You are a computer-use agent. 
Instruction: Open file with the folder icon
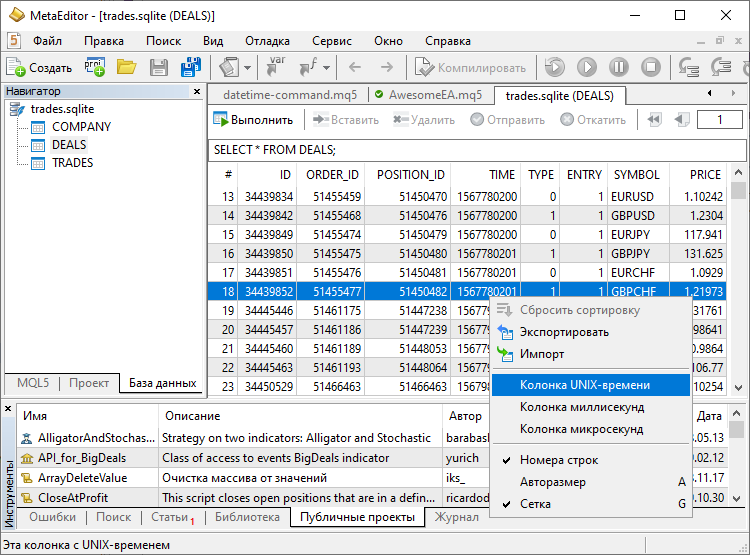coord(126,67)
